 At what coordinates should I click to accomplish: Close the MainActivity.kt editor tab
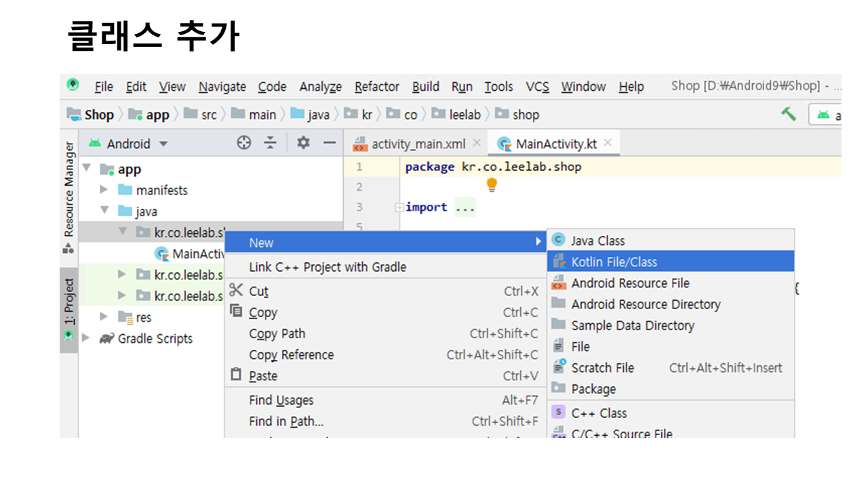(x=608, y=143)
